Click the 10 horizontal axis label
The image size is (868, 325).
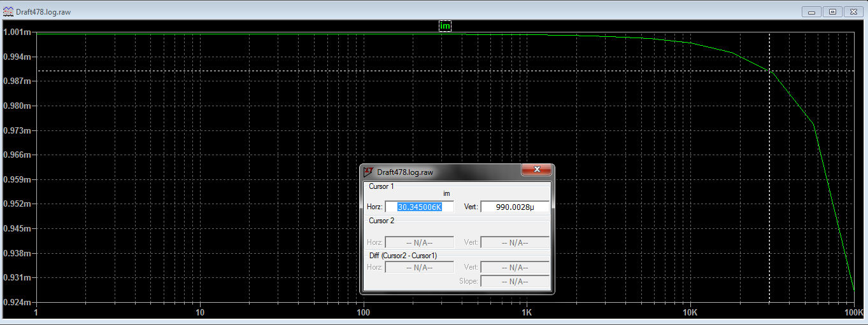pos(200,312)
